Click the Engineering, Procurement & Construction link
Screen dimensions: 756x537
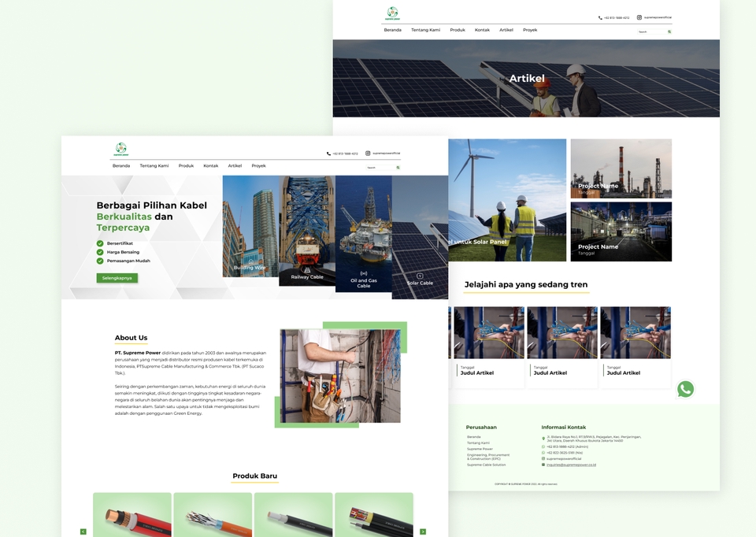click(488, 457)
